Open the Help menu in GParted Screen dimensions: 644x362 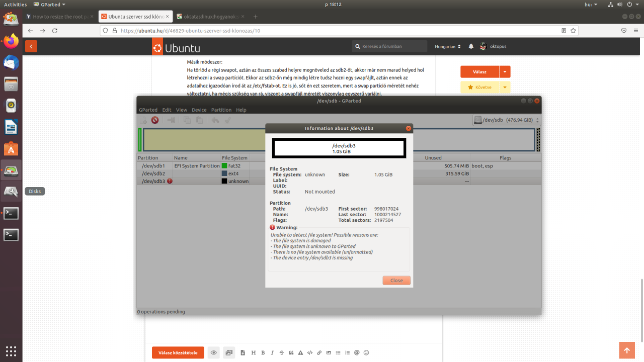(x=242, y=110)
